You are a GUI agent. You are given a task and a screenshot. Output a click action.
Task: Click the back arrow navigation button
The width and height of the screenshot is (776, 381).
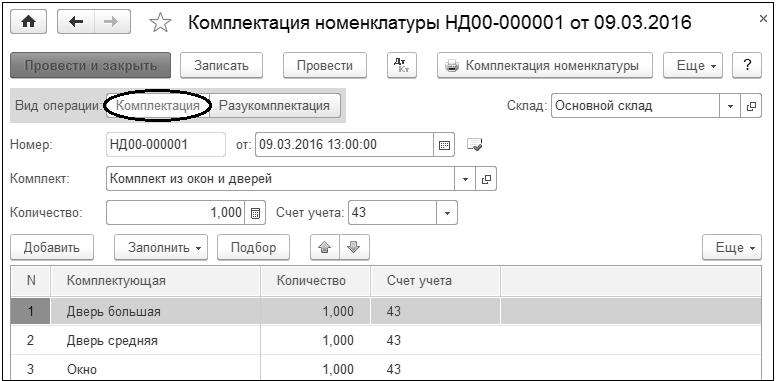[x=76, y=23]
